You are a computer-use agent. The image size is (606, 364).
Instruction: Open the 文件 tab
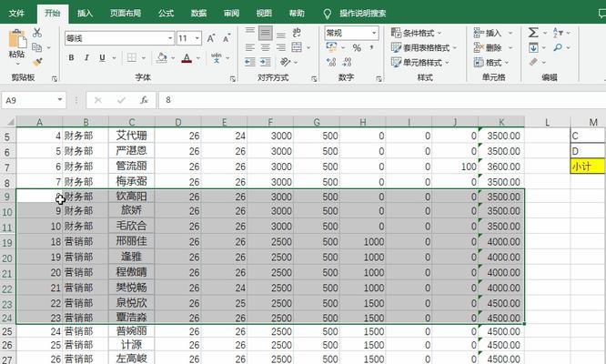coord(16,13)
